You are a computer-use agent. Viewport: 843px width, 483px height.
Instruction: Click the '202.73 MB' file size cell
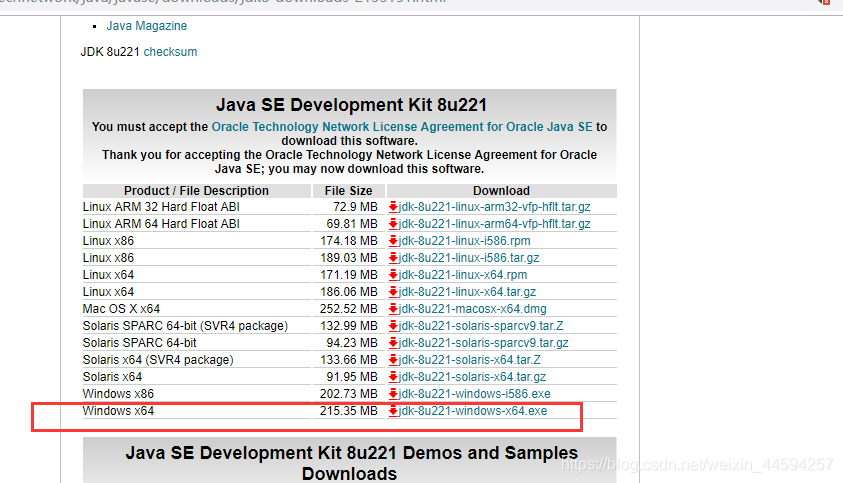pyautogui.click(x=348, y=394)
